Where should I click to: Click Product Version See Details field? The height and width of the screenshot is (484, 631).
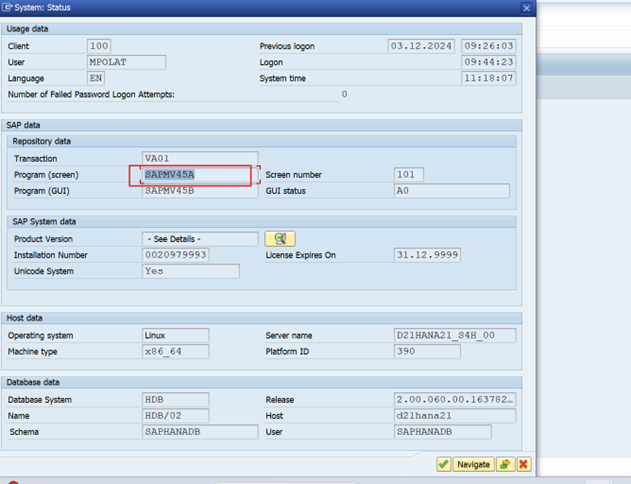point(200,239)
